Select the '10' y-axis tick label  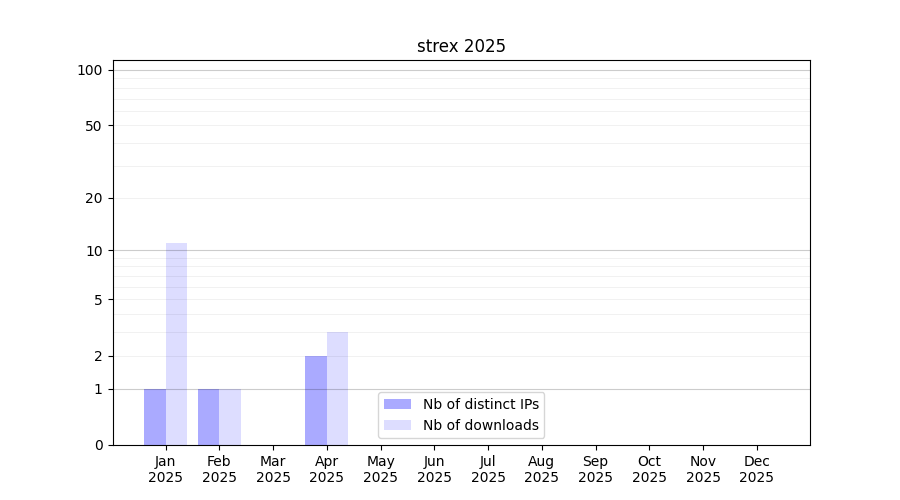click(x=94, y=250)
